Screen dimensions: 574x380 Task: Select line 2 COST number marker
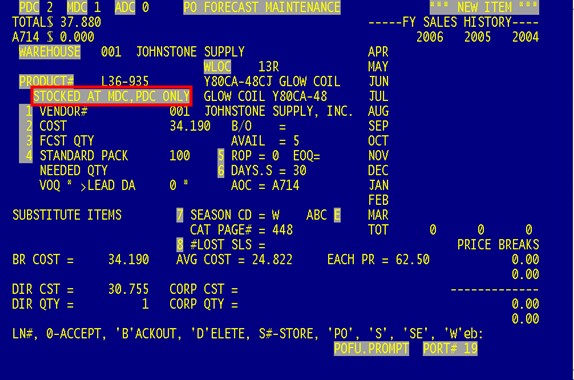click(26, 126)
